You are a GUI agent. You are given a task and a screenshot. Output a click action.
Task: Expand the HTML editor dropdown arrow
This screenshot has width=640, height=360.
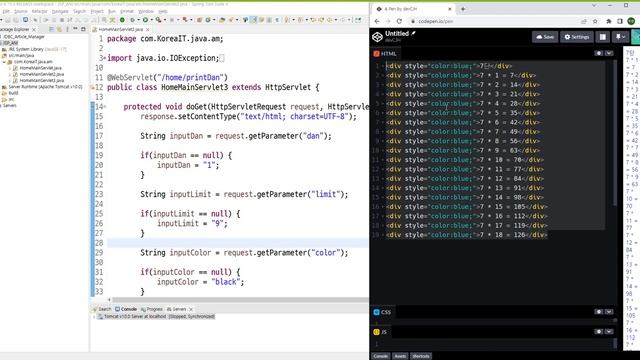[609, 53]
